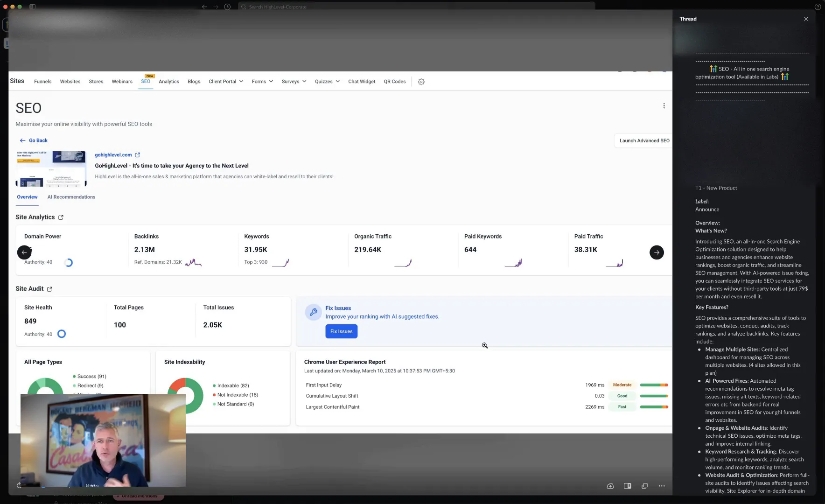Expand the Forms dropdown
Screen dimensions: 825x504
click(262, 81)
